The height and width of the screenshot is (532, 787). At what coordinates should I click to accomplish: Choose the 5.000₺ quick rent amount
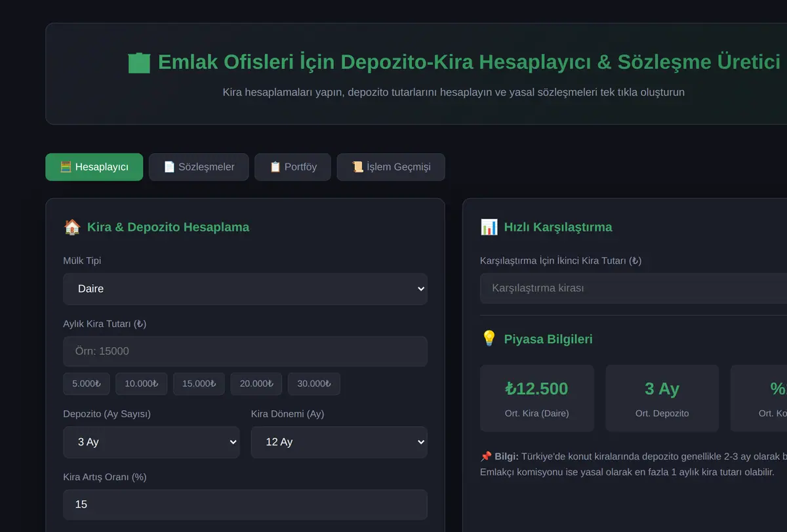[x=87, y=384]
